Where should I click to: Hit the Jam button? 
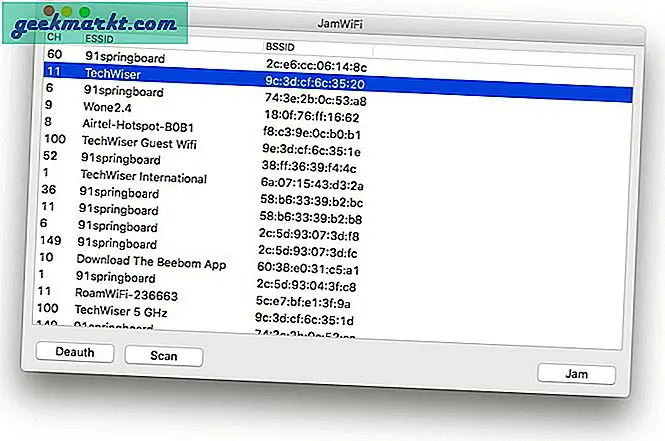(576, 374)
